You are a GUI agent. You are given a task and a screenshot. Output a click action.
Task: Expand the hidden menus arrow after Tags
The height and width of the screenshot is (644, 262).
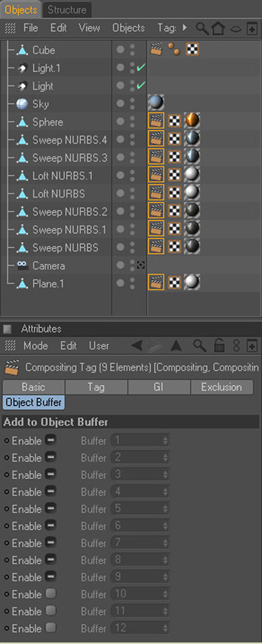[185, 28]
